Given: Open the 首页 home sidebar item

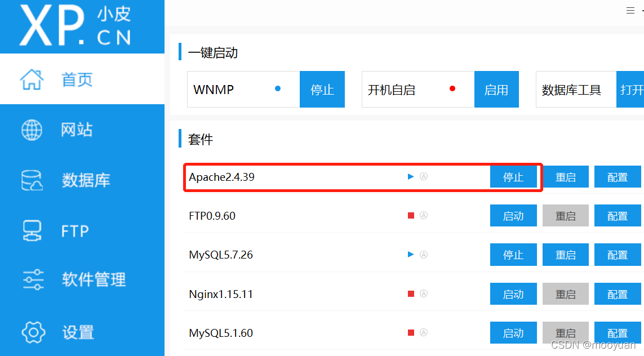Looking at the screenshot, I should [82, 79].
